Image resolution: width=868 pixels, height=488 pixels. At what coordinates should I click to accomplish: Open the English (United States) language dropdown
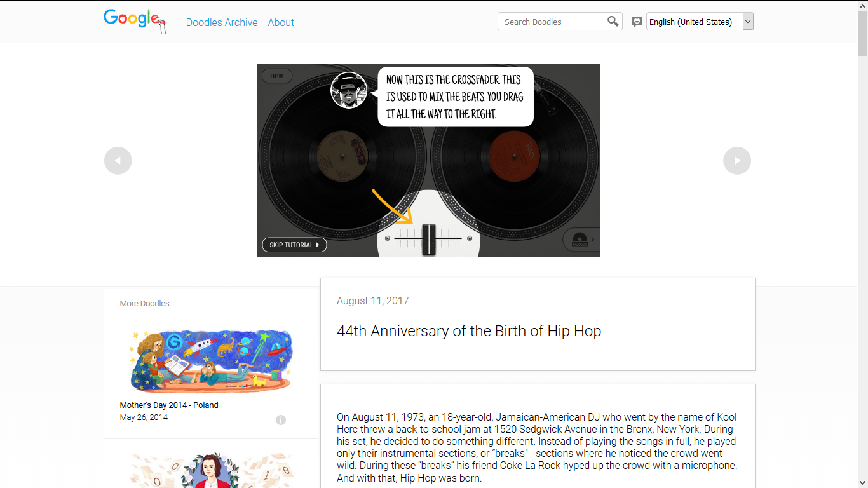click(700, 22)
